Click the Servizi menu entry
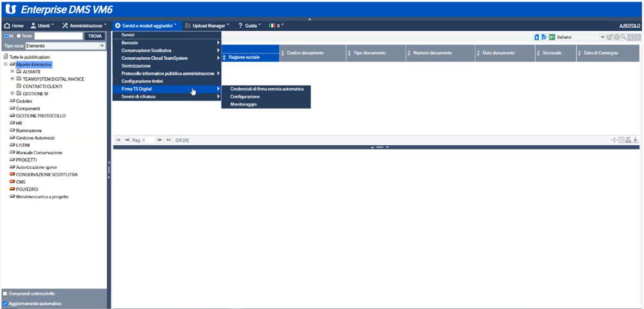644x309 pixels. pos(167,35)
